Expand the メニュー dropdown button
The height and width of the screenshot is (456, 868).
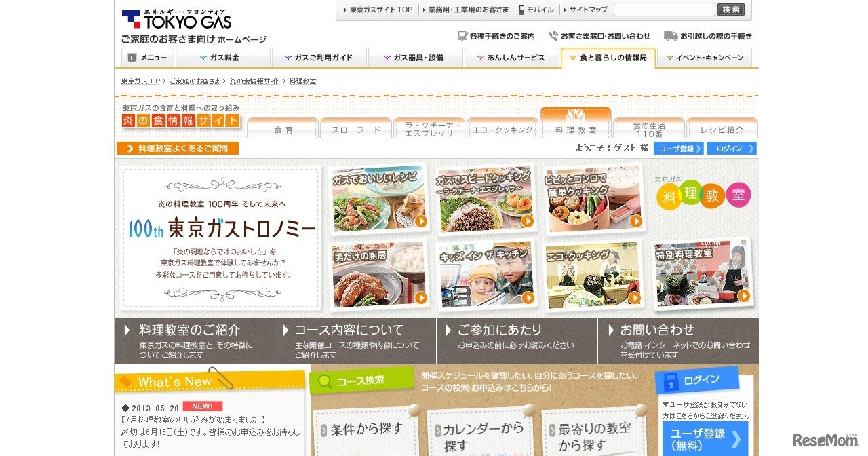click(148, 58)
